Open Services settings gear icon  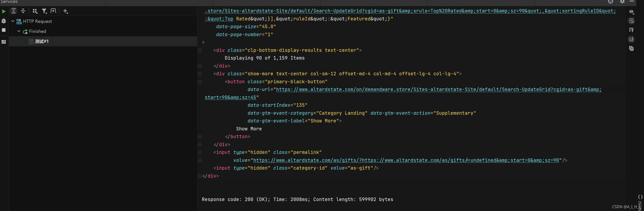(622, 1)
